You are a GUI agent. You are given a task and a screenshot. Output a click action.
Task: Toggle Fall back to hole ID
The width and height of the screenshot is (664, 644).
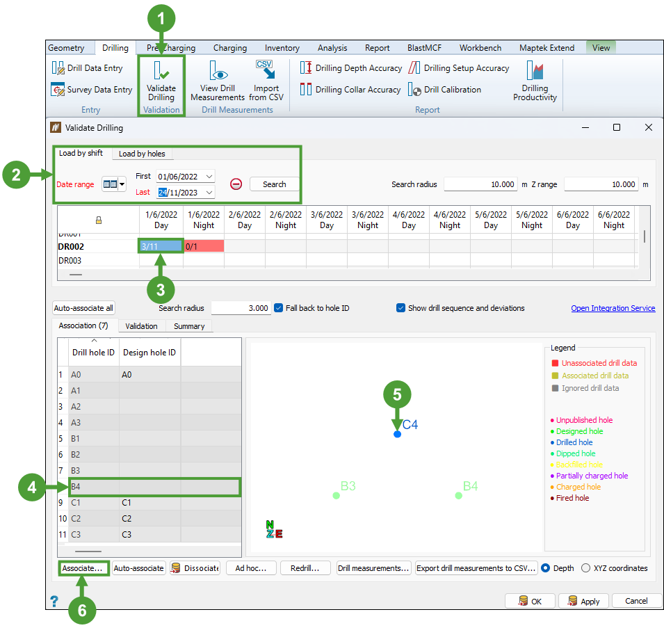point(278,308)
